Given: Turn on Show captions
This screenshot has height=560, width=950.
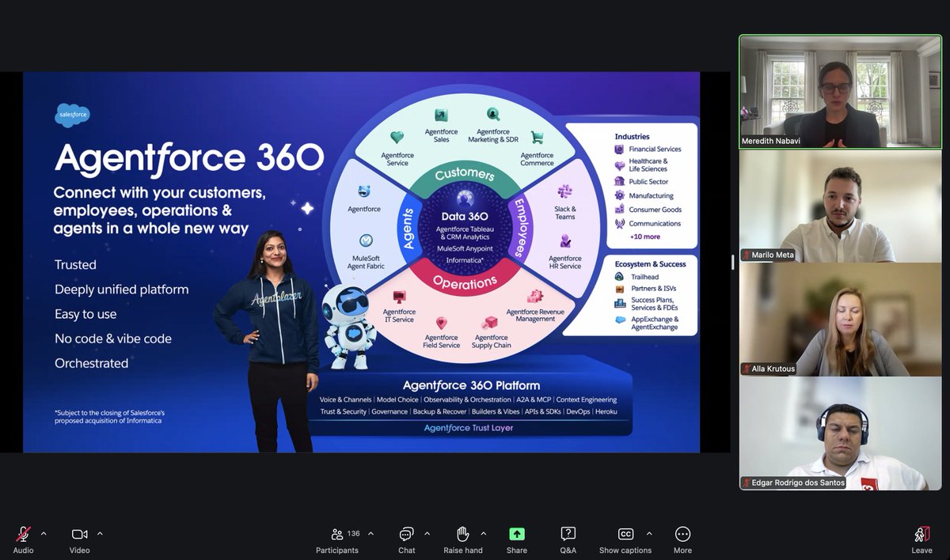Looking at the screenshot, I should click(625, 539).
